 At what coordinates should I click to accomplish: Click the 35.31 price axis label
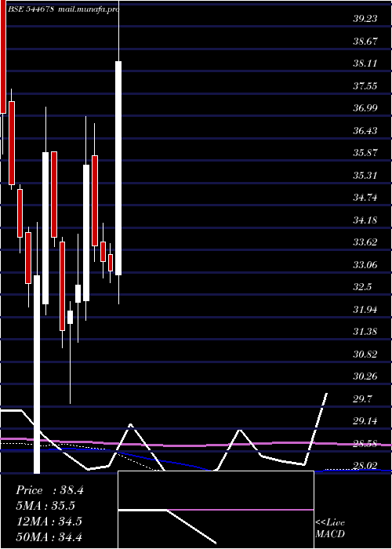pyautogui.click(x=365, y=175)
